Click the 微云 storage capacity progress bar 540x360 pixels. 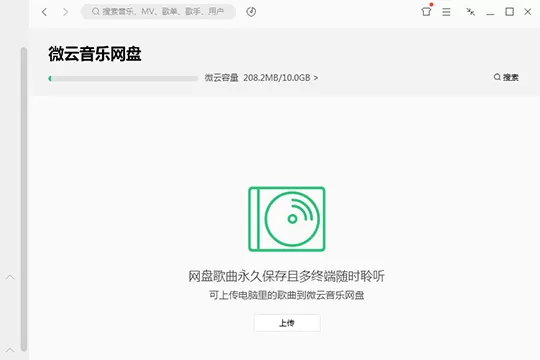[123, 79]
